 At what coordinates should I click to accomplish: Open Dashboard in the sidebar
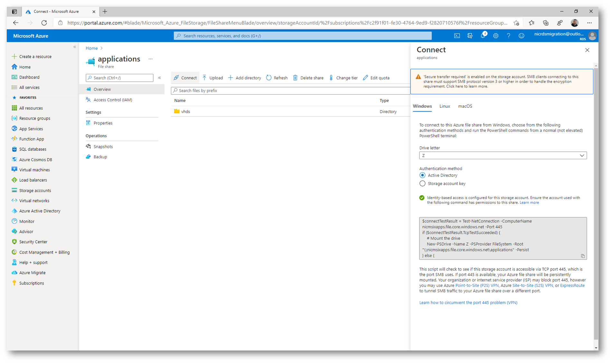tap(29, 77)
